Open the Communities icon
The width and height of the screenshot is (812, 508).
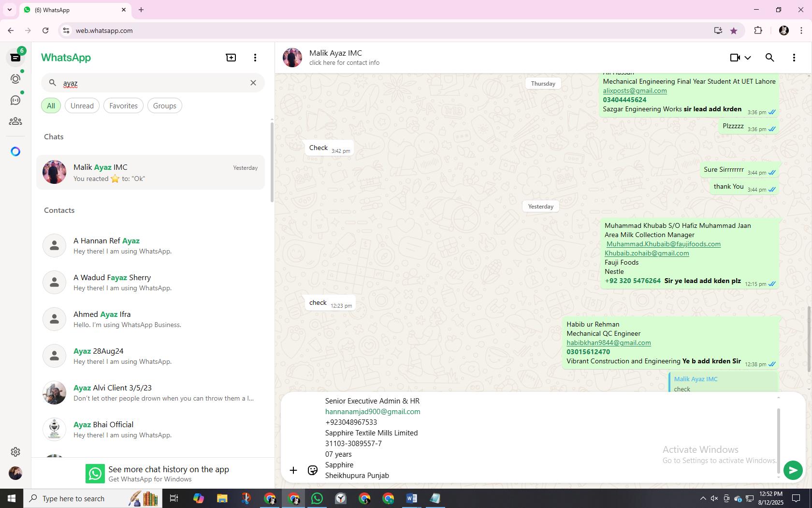15,121
